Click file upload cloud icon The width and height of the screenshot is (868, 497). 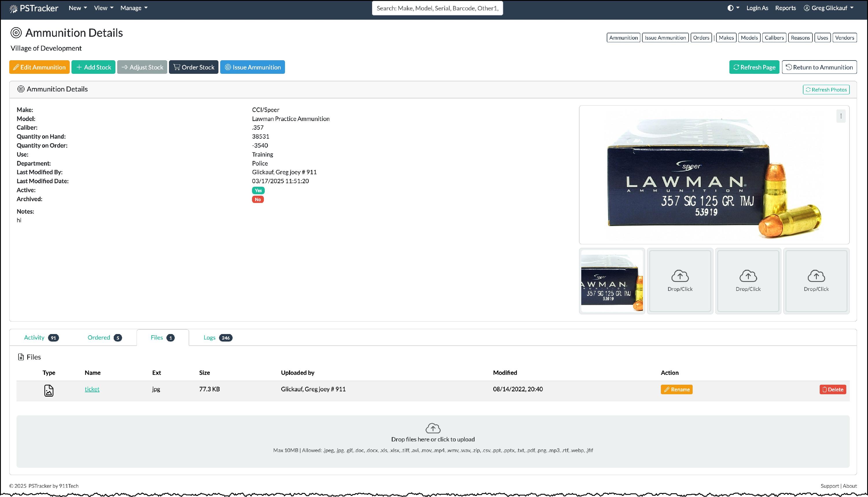click(433, 428)
